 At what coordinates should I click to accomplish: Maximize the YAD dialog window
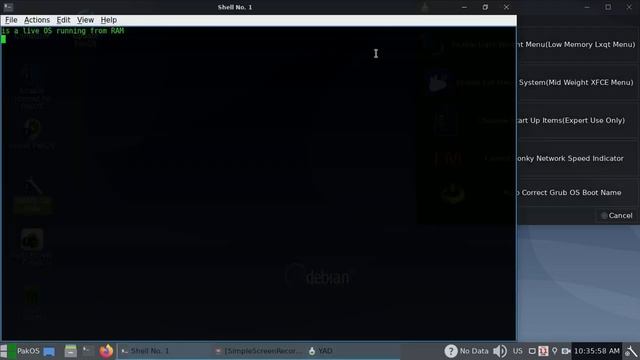(x=608, y=7)
